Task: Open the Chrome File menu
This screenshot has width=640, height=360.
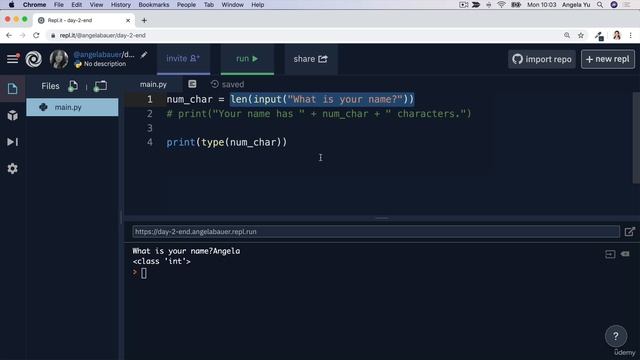Action: [59, 5]
